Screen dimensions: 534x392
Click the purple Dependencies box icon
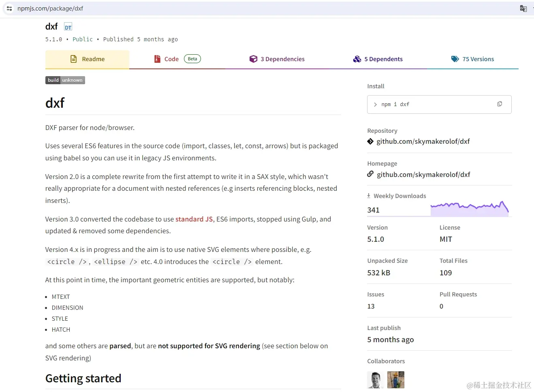click(x=253, y=59)
